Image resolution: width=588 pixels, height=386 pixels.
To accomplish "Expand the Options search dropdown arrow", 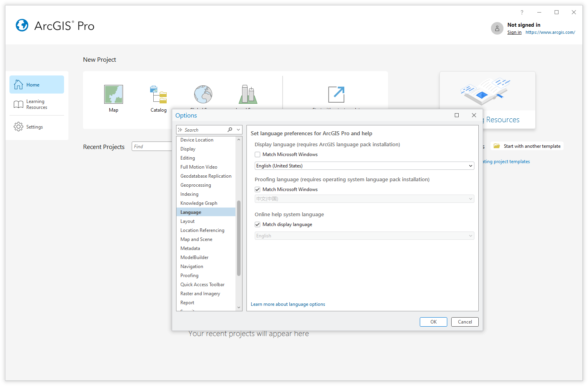I will pos(238,130).
